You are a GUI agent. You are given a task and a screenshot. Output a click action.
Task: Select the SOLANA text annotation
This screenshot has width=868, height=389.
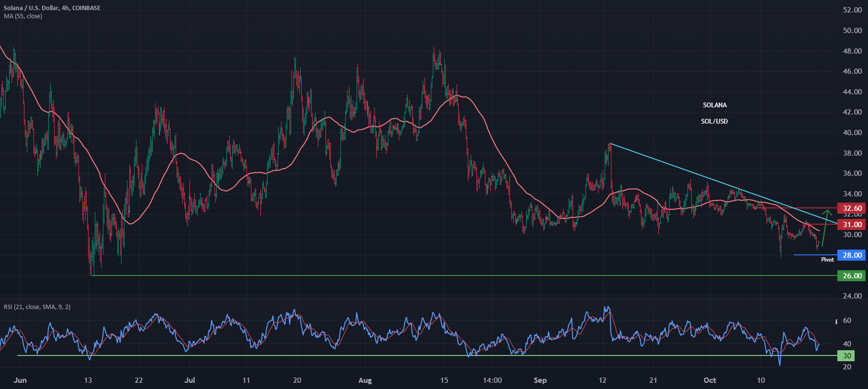[x=715, y=105]
